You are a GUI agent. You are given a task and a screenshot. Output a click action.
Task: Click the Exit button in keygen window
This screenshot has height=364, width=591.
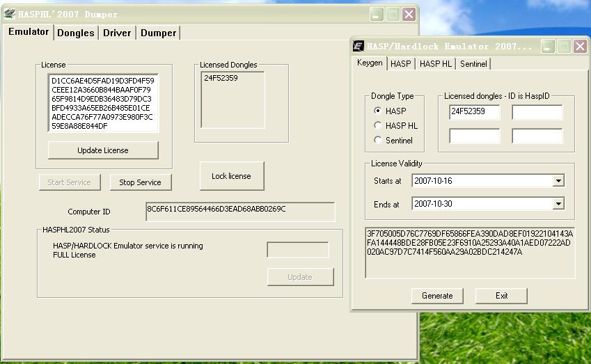501,296
